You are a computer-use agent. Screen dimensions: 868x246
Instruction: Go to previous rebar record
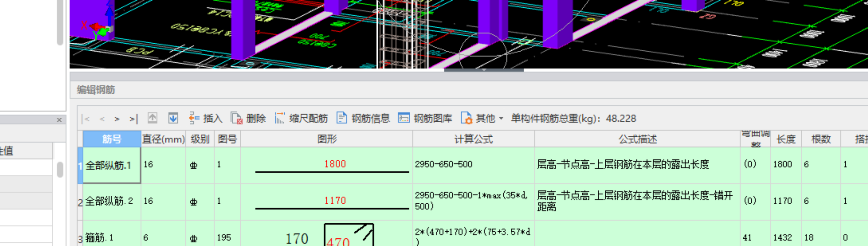pos(102,119)
